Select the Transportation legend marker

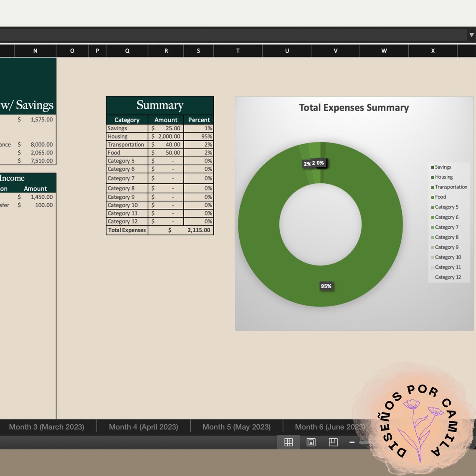[432, 187]
